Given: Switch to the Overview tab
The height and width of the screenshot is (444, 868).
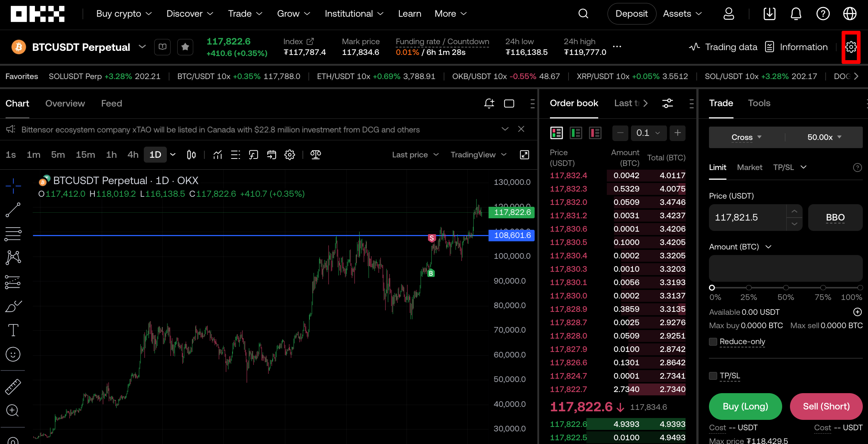Looking at the screenshot, I should point(65,104).
